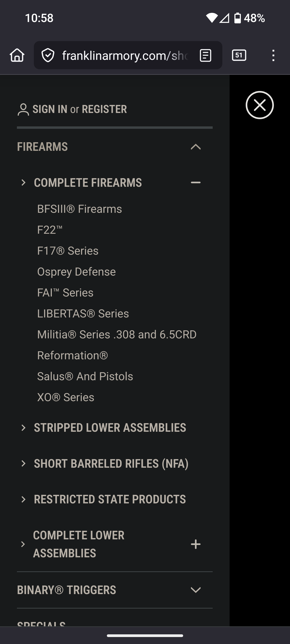Open Short Barreled Rifles (NFA) category

click(x=111, y=463)
